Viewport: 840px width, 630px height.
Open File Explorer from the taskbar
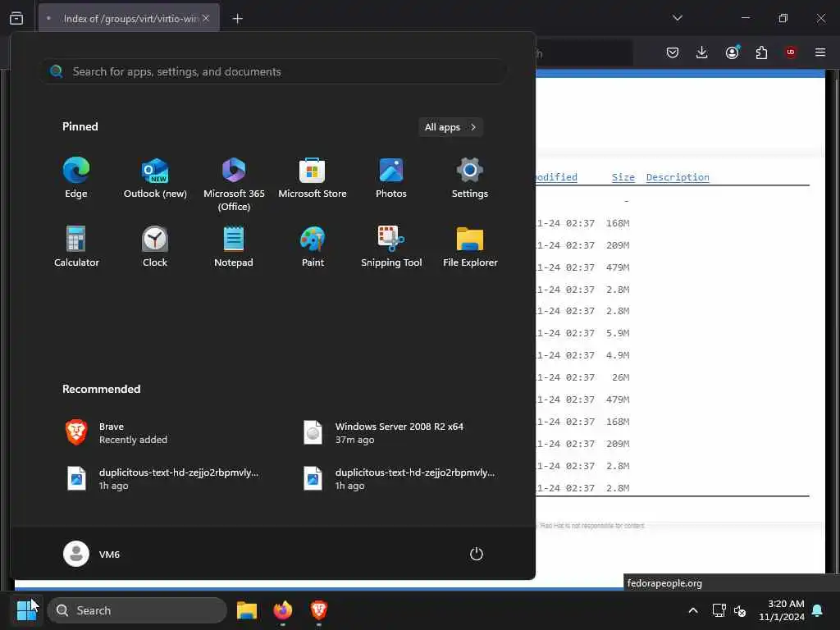pyautogui.click(x=246, y=610)
